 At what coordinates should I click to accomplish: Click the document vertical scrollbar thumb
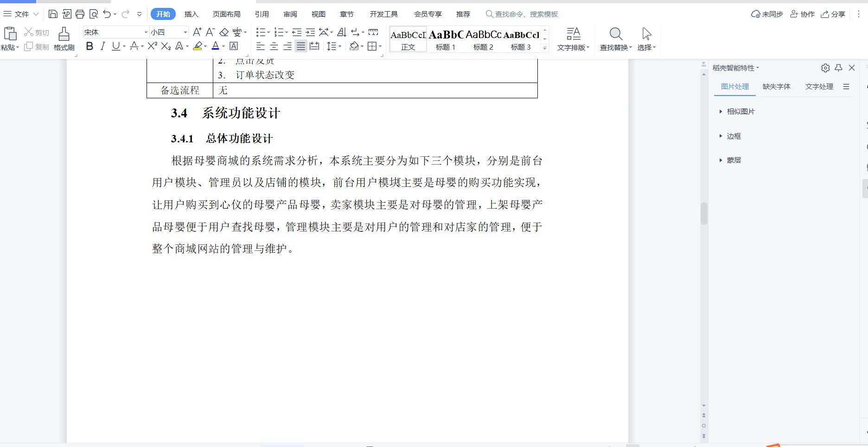[704, 214]
